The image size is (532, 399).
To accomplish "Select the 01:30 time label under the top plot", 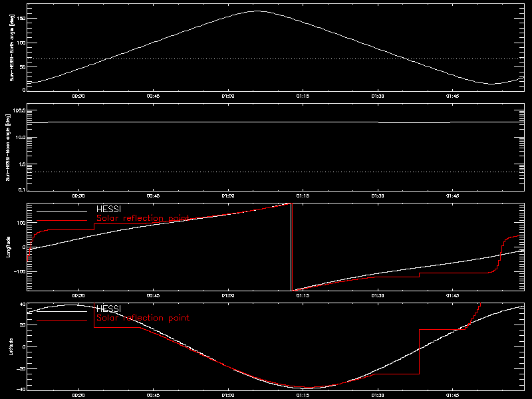I will [x=378, y=96].
